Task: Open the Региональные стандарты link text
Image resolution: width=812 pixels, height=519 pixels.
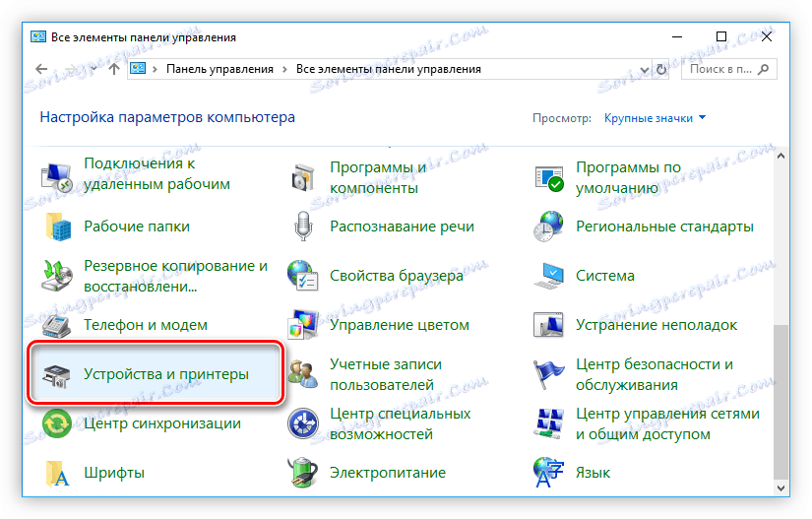Action: [x=664, y=227]
